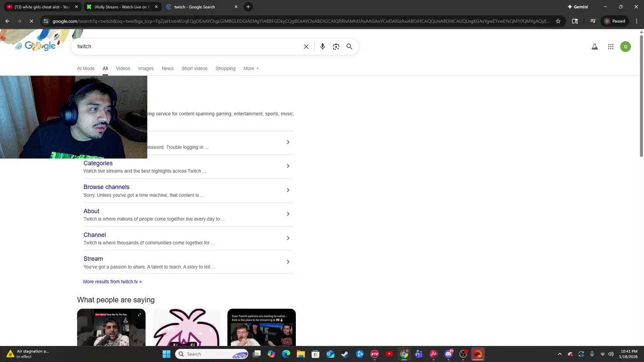Open Search Labs flask icon
Screen dimensions: 644x362
pos(595,47)
